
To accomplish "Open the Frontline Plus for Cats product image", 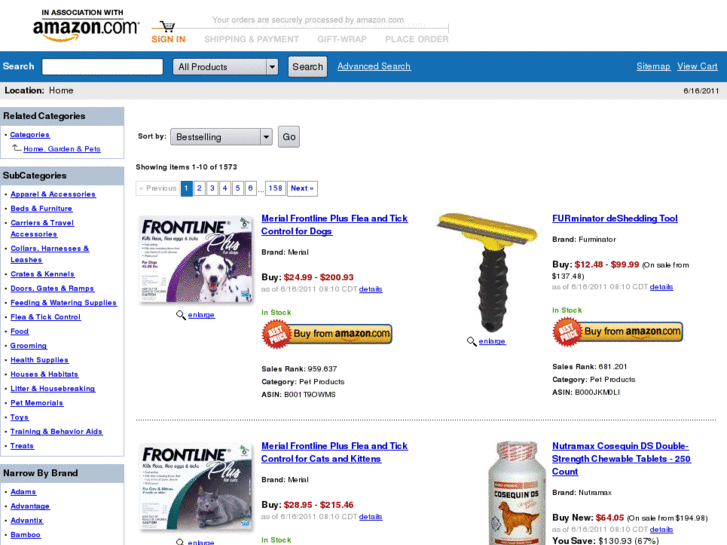I will (x=196, y=487).
